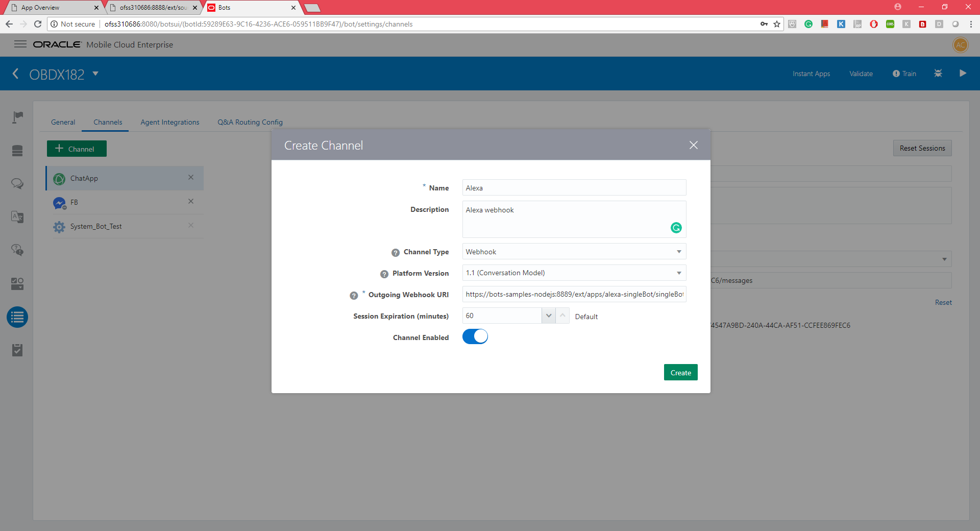980x531 pixels.
Task: Open the Channel Type dropdown
Action: tap(574, 252)
